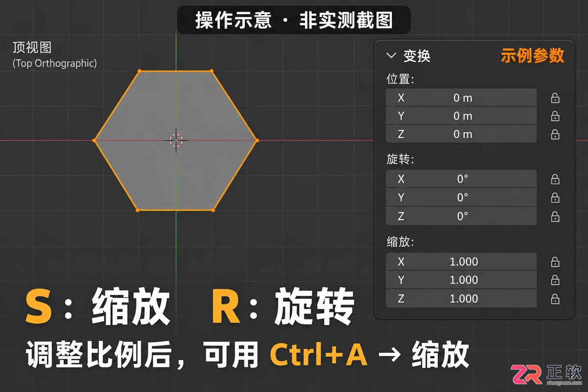Click the 旋转: section label
Viewport: 588px width, 392px height.
(x=400, y=159)
